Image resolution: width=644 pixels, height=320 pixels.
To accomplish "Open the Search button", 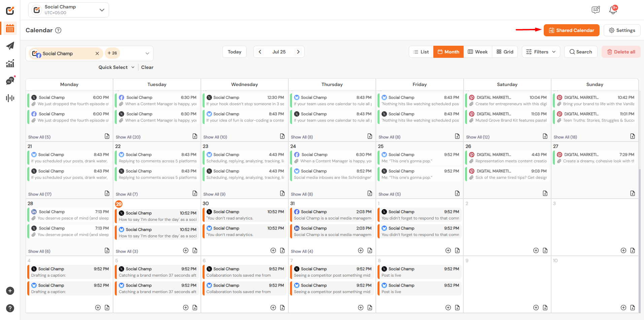I will (x=581, y=52).
